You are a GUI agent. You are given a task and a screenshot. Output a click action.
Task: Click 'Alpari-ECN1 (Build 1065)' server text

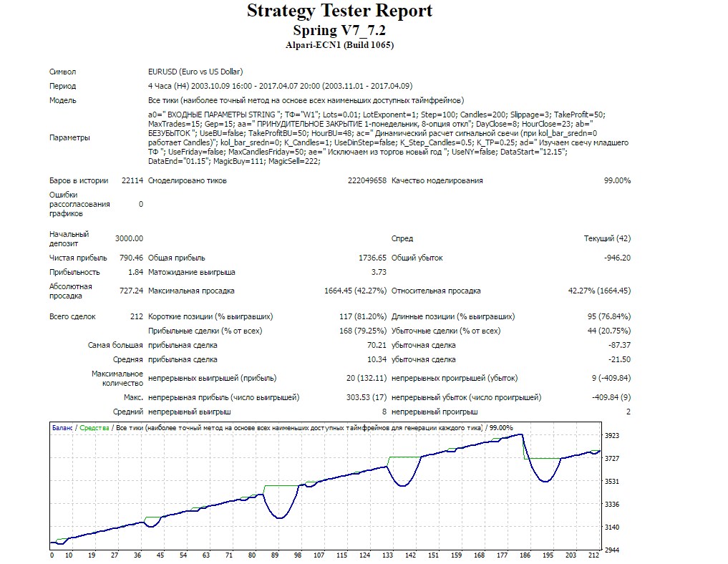[x=339, y=45]
